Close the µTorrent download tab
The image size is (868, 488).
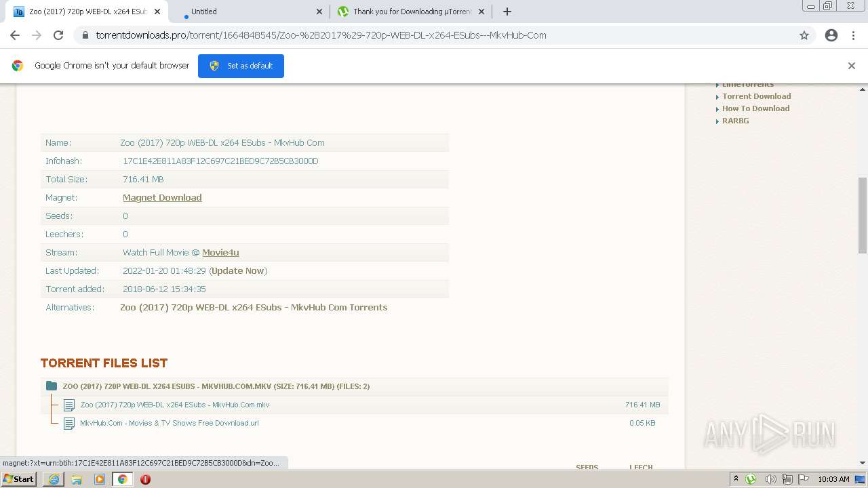[x=481, y=12]
